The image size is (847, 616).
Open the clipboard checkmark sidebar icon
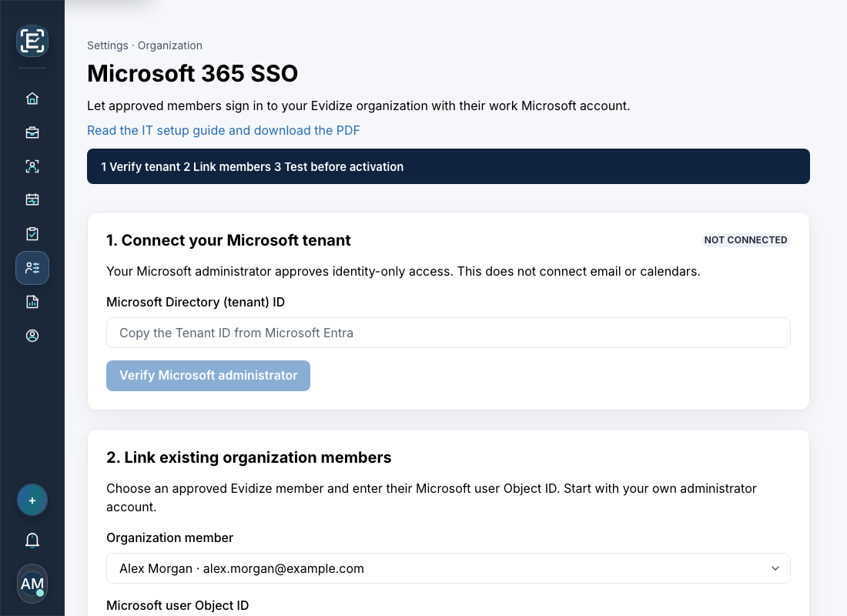32,234
